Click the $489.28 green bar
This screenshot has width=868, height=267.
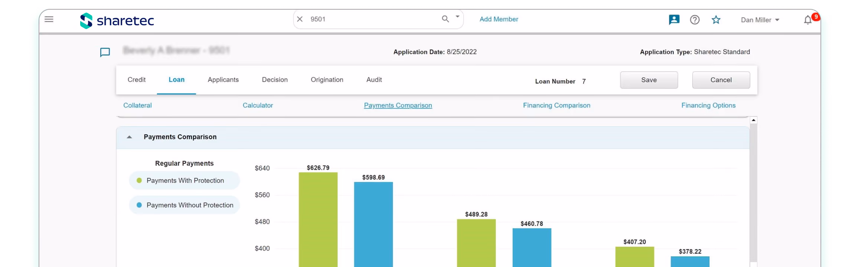476,243
